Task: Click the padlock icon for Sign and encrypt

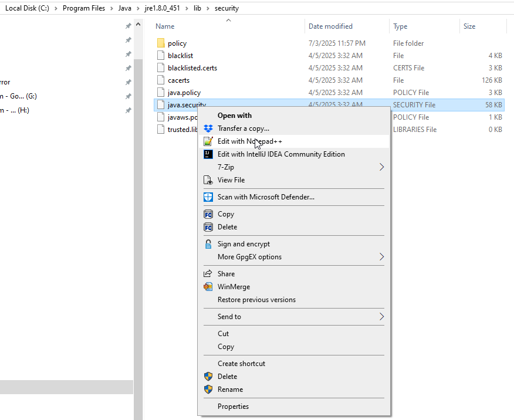Action: (208, 244)
